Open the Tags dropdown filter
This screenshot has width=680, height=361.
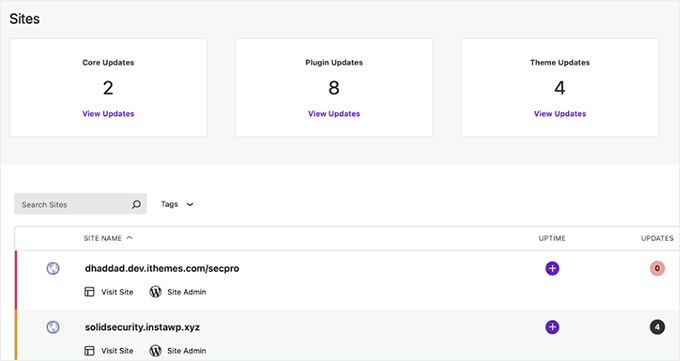[x=177, y=204]
